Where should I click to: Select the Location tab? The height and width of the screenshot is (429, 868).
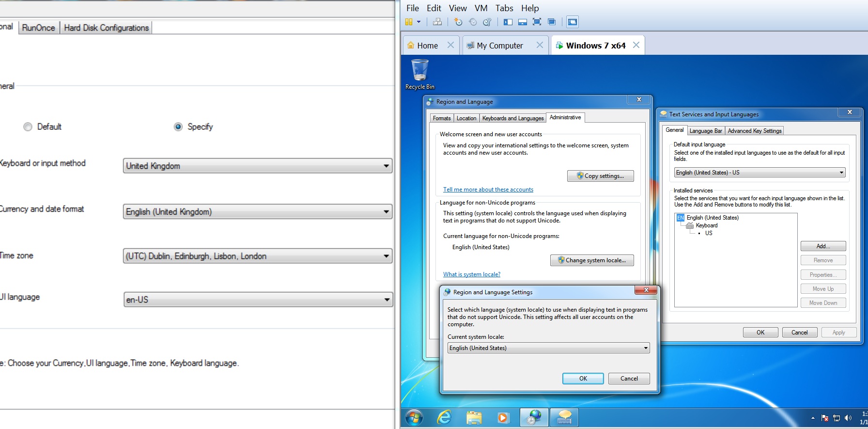[466, 118]
